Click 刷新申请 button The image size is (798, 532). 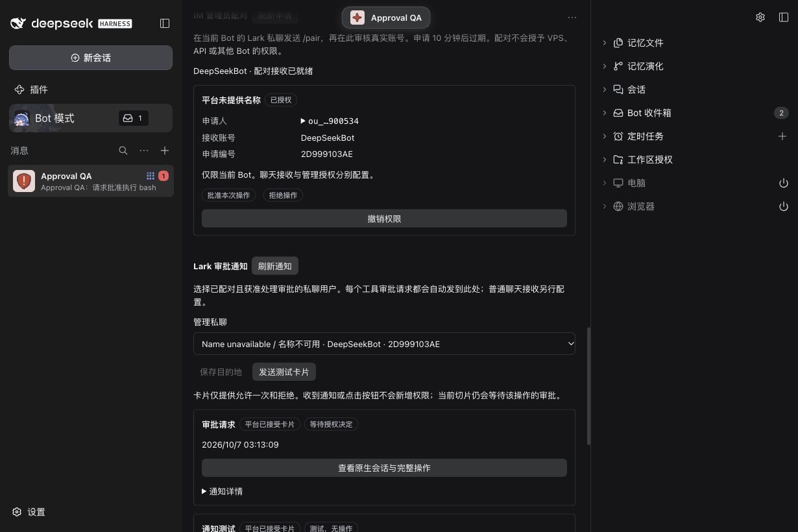tap(275, 15)
